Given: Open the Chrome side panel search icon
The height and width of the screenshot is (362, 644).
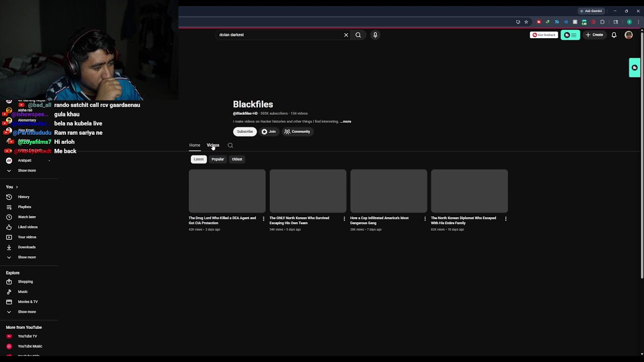Looking at the screenshot, I should [x=616, y=22].
